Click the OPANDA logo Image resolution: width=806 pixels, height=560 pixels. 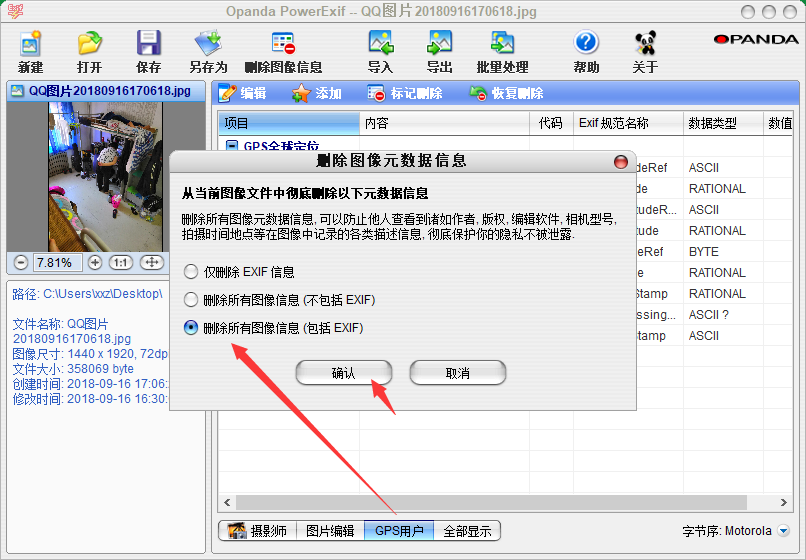coord(756,40)
